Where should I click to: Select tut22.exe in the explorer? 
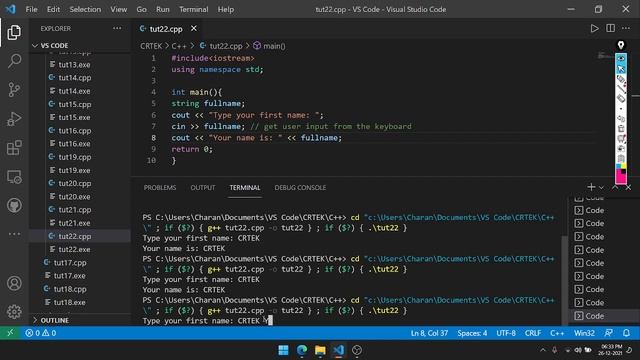coord(74,249)
